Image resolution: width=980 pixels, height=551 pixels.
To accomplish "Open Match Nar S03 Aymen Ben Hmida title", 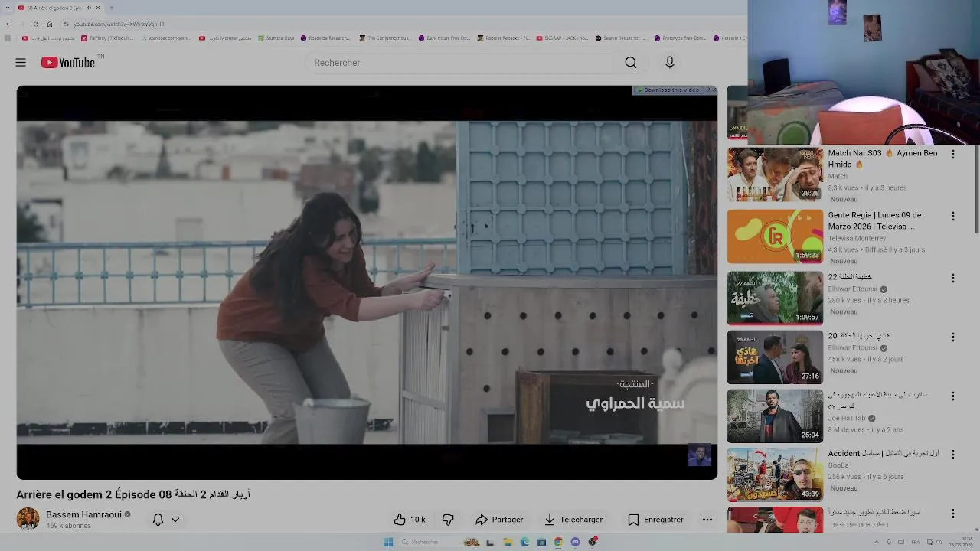I will 882,158.
